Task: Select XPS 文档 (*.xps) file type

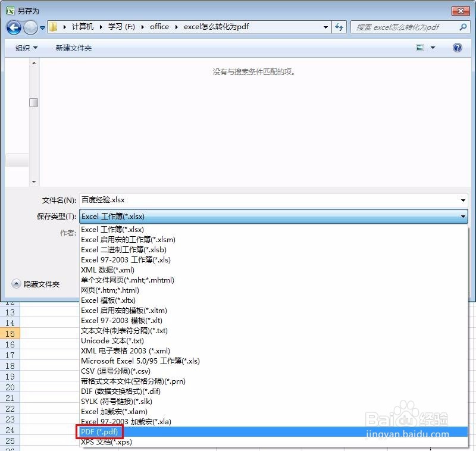Action: tap(105, 441)
